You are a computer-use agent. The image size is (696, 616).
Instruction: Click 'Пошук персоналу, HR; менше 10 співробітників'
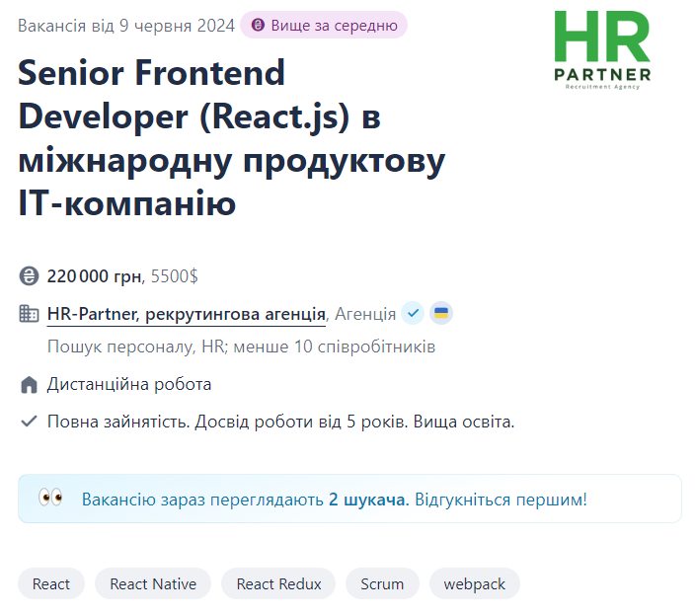pos(241,346)
